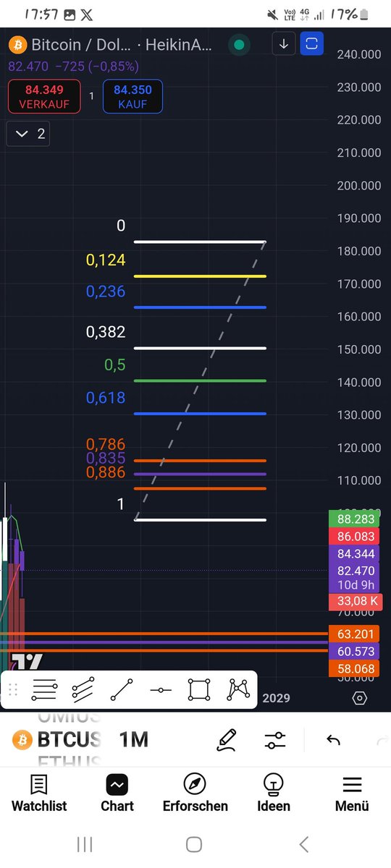Tap the Android back button
The image size is (391, 868).
pos(304,843)
